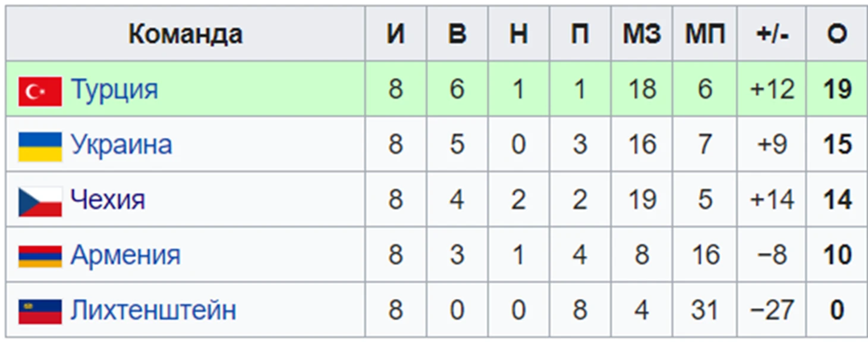
Task: Click the МП goals conceded header
Action: 705,34
